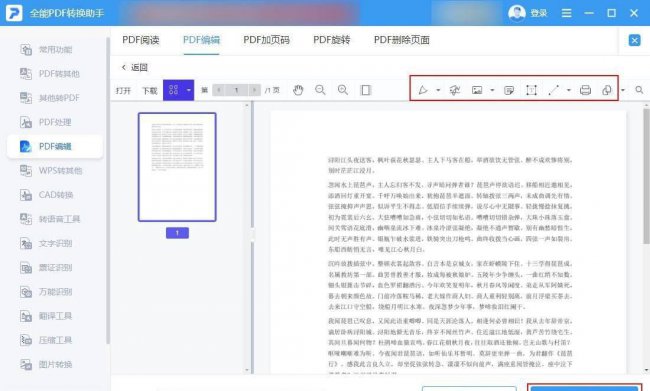Expand the image tool dropdown arrow
Viewport: 650px width, 391px height.
click(492, 90)
